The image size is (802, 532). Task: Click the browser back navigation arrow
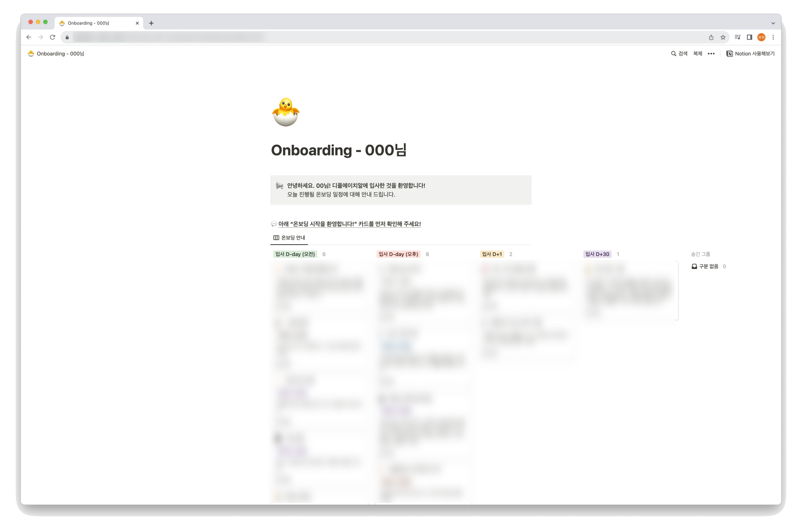point(28,37)
